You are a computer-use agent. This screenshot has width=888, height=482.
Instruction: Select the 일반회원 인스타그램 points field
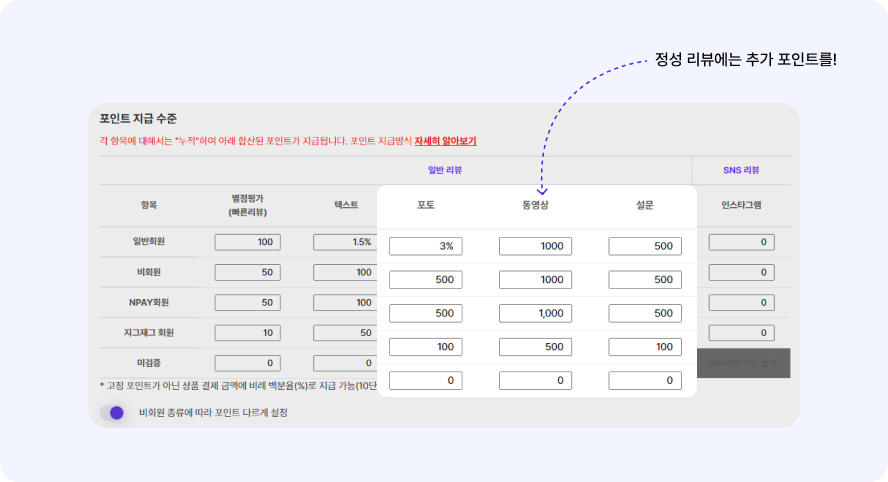click(741, 242)
